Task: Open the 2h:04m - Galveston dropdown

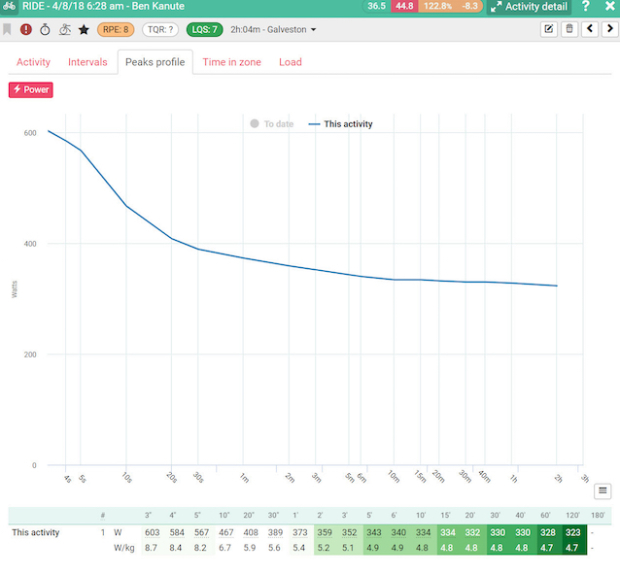Action: (x=273, y=29)
